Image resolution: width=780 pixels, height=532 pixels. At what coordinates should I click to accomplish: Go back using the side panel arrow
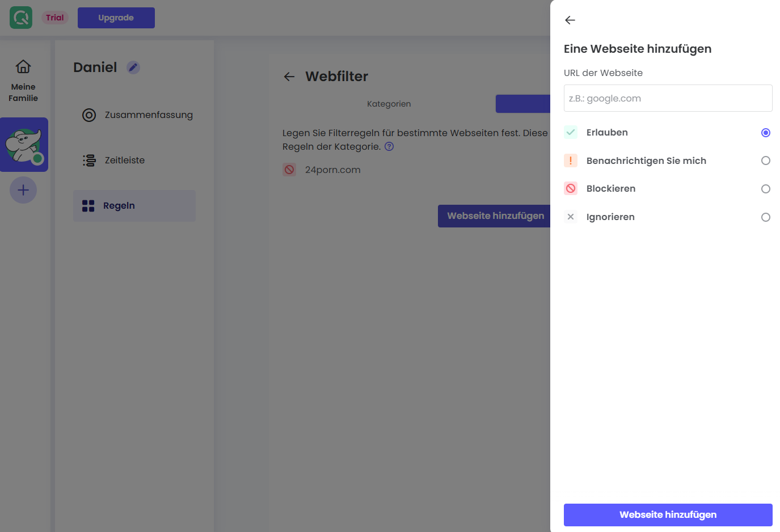click(x=570, y=20)
